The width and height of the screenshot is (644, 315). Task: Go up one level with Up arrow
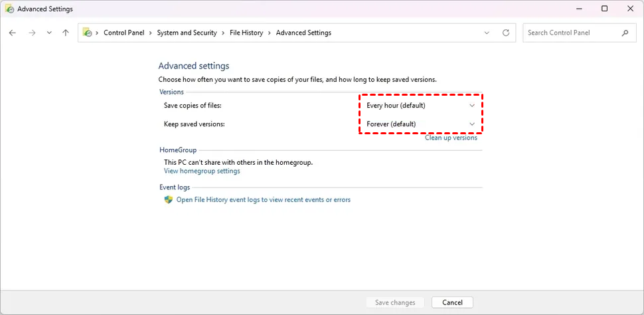(65, 33)
